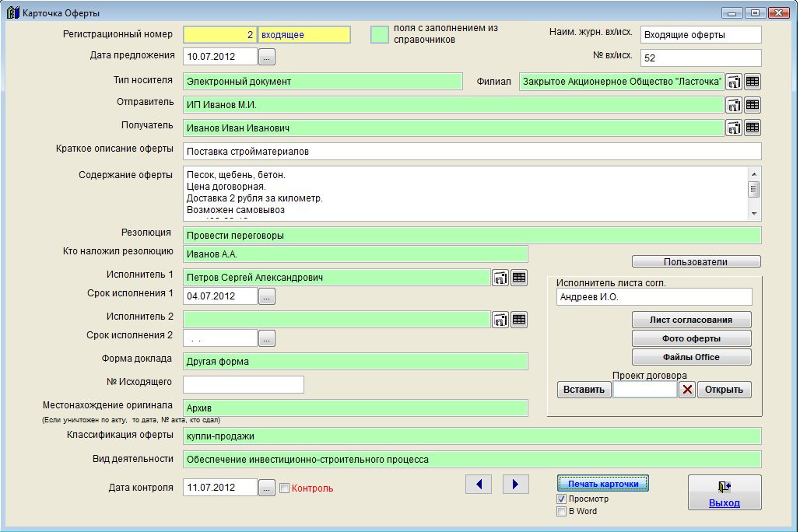800x532 pixels.
Task: Open date picker for Дата предложения
Action: click(267, 57)
